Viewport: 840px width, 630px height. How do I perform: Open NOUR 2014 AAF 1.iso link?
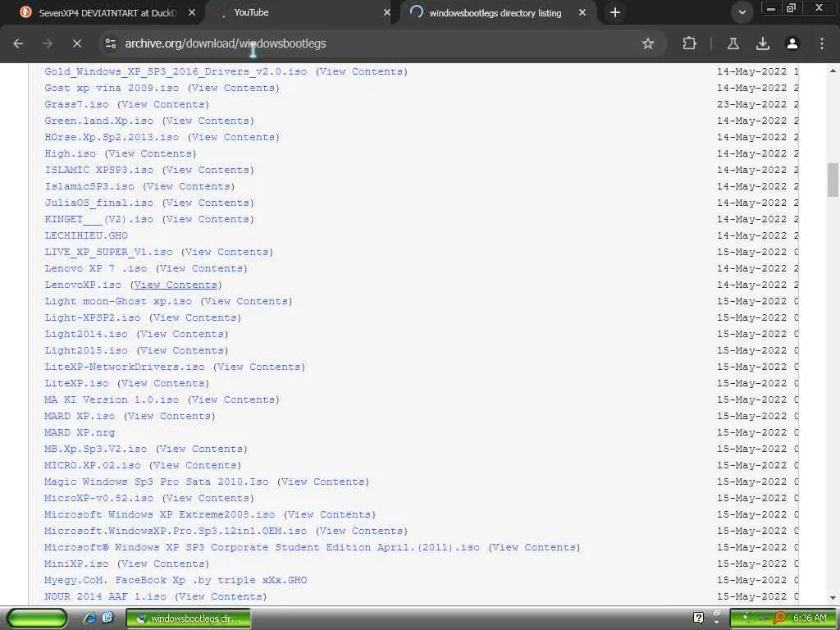105,596
